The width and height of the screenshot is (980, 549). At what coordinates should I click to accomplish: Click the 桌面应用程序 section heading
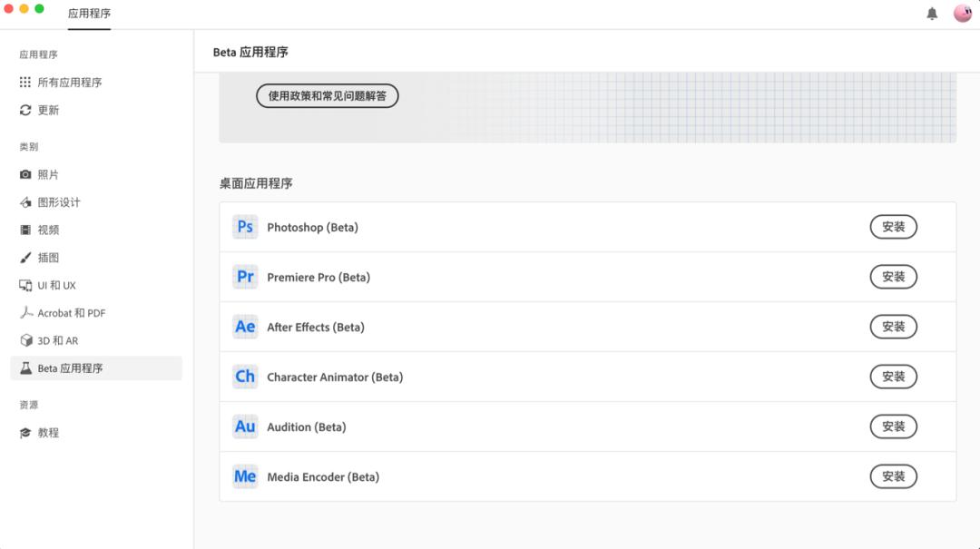(x=256, y=183)
